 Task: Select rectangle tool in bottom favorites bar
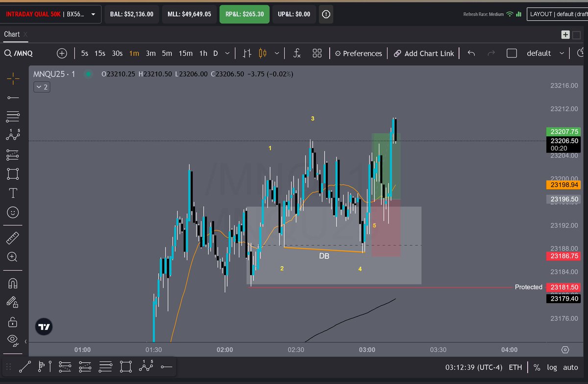tap(126, 366)
